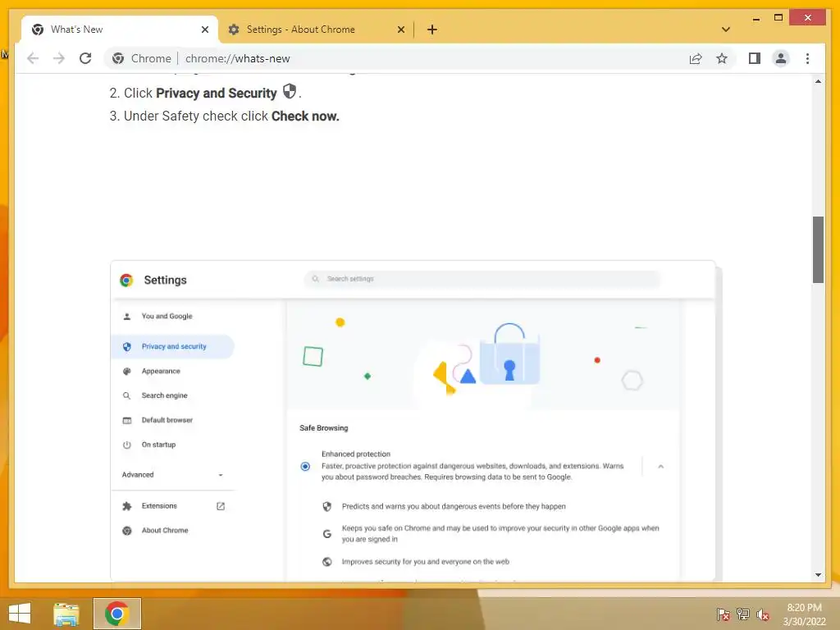Click the puzzle icon beside Extensions
This screenshot has height=630, width=840.
pyautogui.click(x=127, y=506)
